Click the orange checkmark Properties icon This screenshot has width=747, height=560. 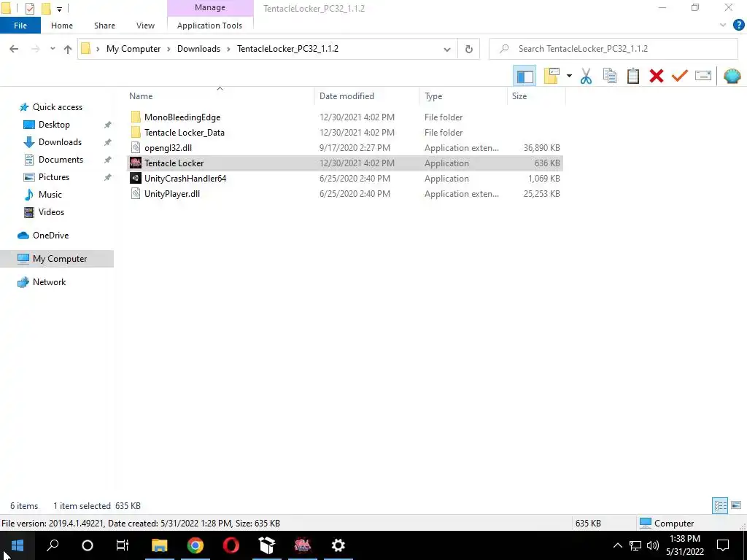point(680,76)
